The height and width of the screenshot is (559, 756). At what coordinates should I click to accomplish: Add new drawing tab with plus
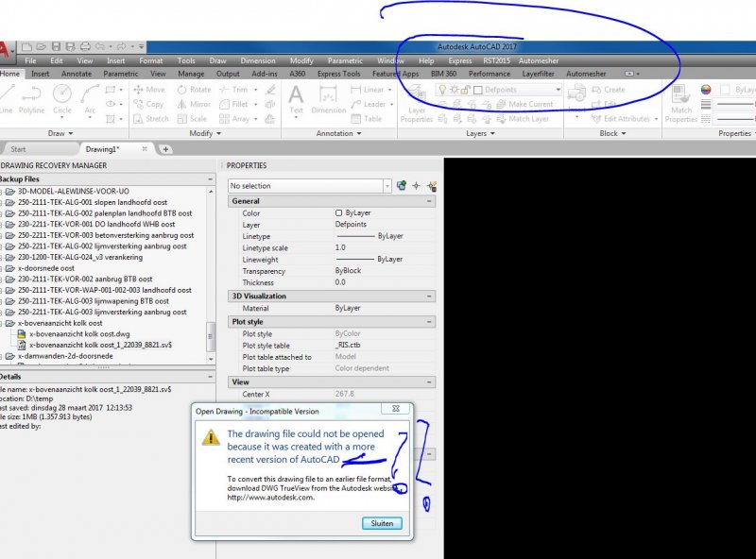click(x=165, y=149)
